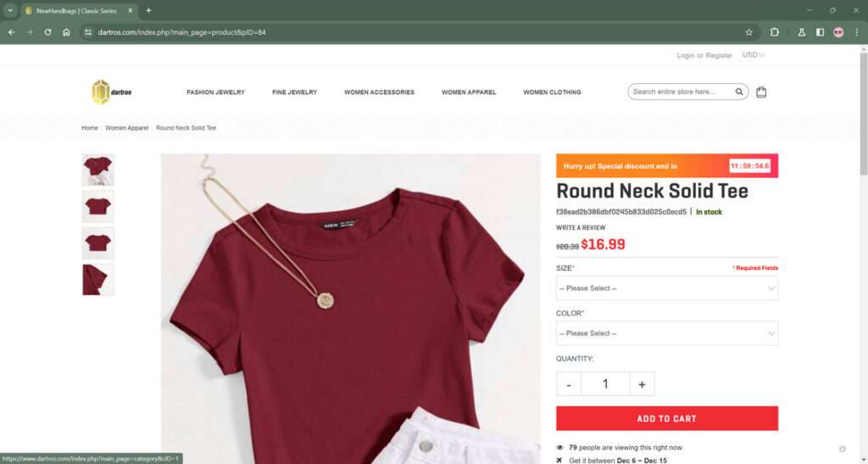The height and width of the screenshot is (464, 868).
Task: Open the shopping cart icon
Action: [x=761, y=92]
